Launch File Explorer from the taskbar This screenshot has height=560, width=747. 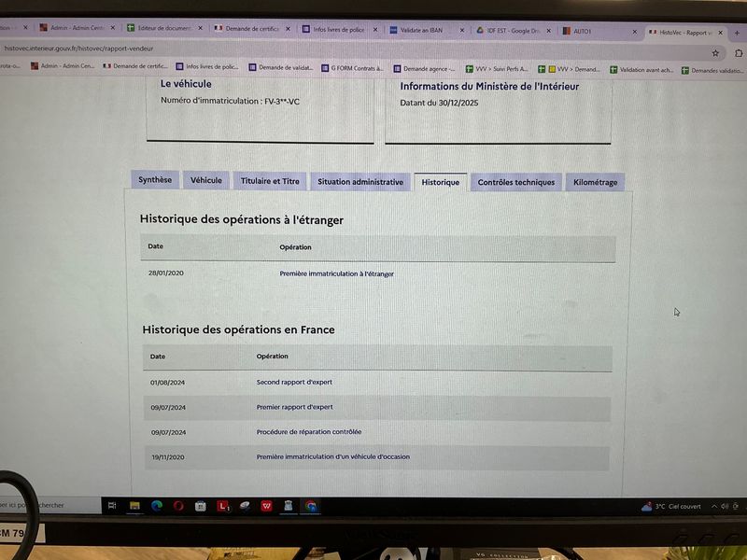pyautogui.click(x=134, y=505)
